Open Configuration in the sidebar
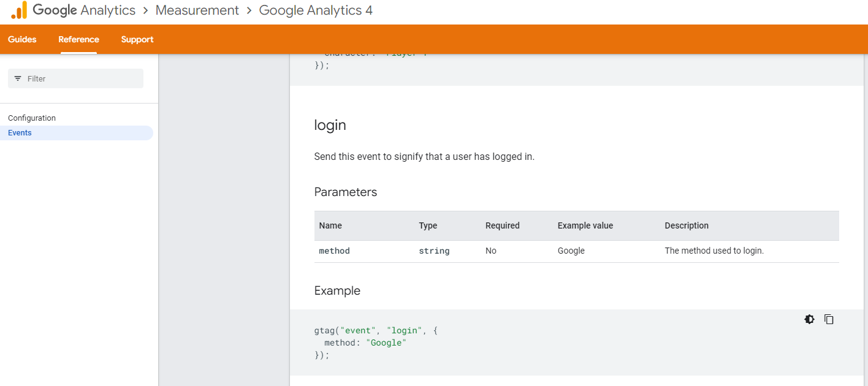This screenshot has width=868, height=386. click(x=32, y=118)
